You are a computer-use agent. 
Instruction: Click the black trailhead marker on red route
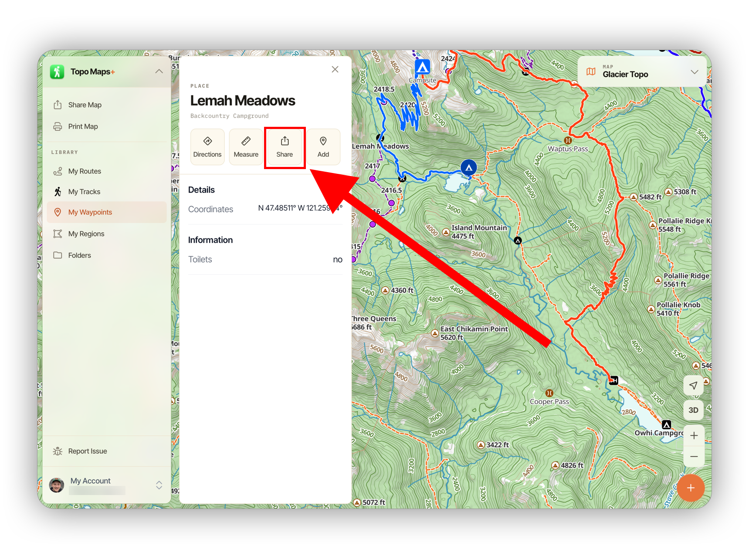pyautogui.click(x=613, y=380)
